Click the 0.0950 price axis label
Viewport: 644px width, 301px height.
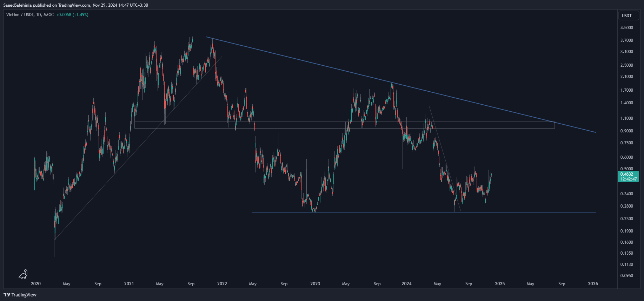pyautogui.click(x=626, y=276)
